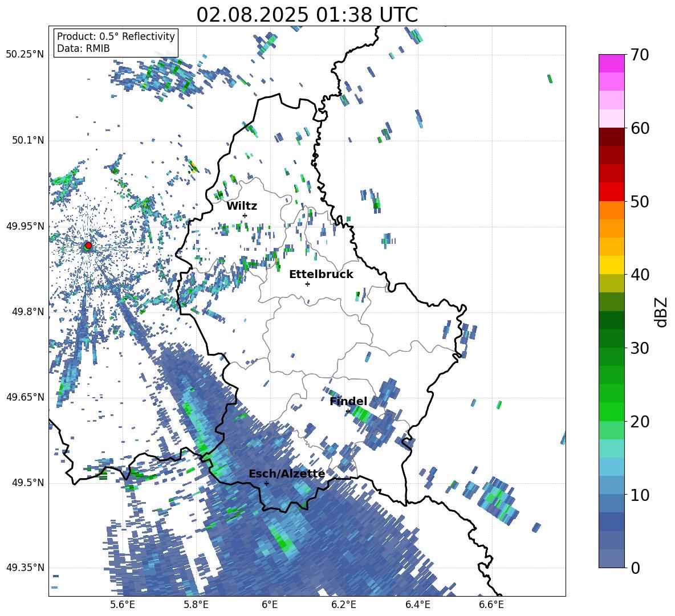Click the 50.1°N latitude label
Image resolution: width=675 pixels, height=616 pixels.
[27, 141]
